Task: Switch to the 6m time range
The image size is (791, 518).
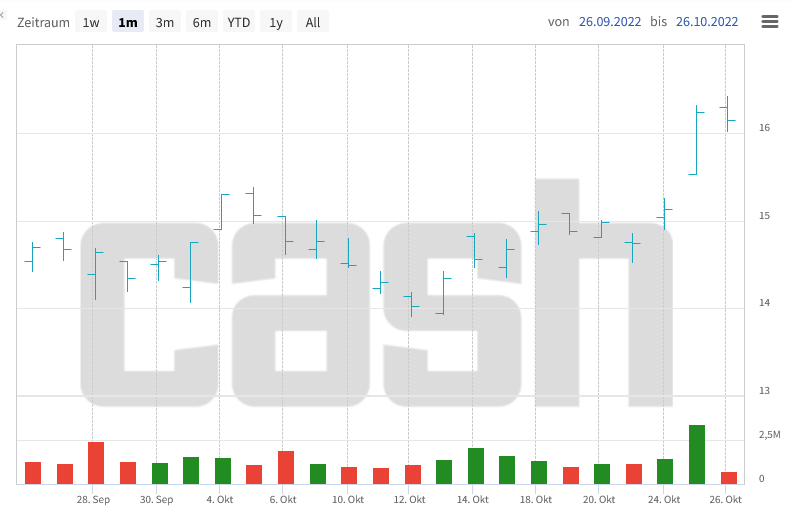Action: [202, 22]
